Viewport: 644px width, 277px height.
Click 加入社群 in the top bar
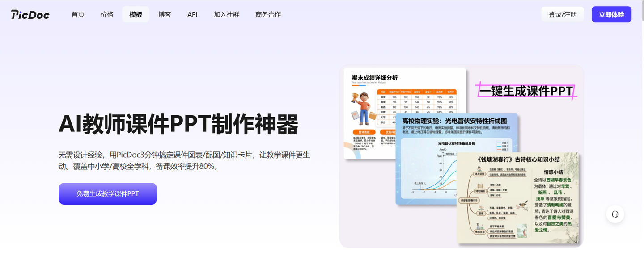226,14
